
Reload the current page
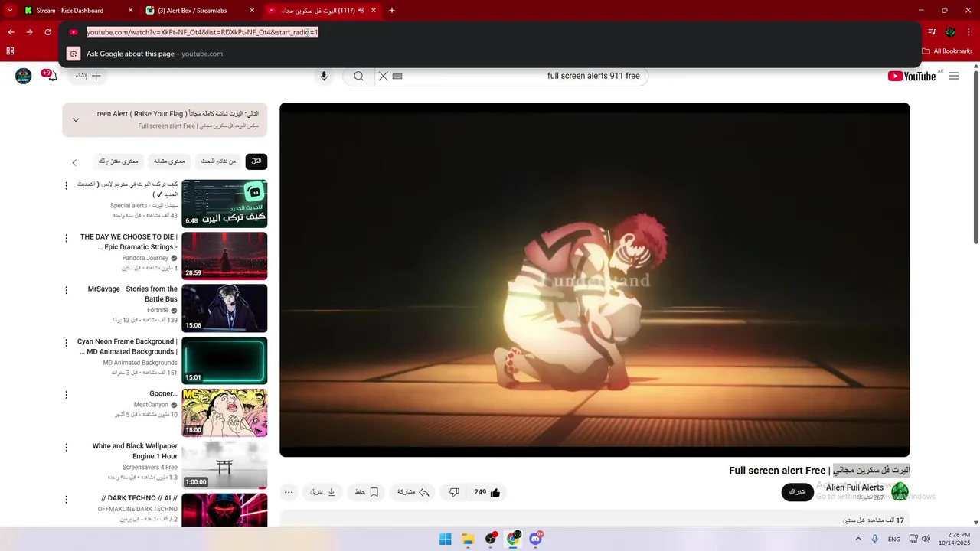click(x=47, y=32)
